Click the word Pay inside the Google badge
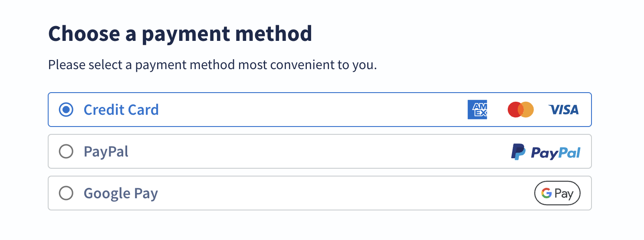The height and width of the screenshot is (240, 644). tap(564, 194)
